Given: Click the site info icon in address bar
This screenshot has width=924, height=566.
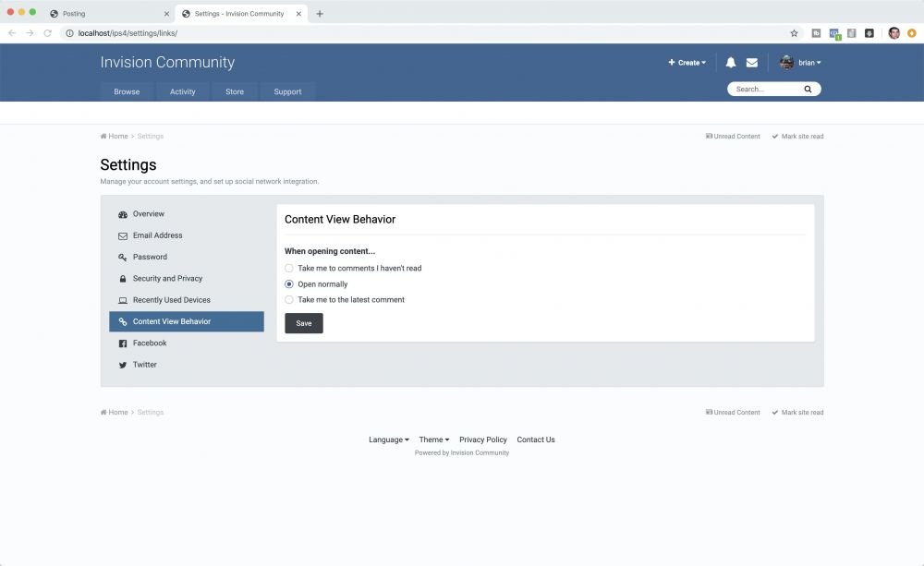Looking at the screenshot, I should (69, 33).
